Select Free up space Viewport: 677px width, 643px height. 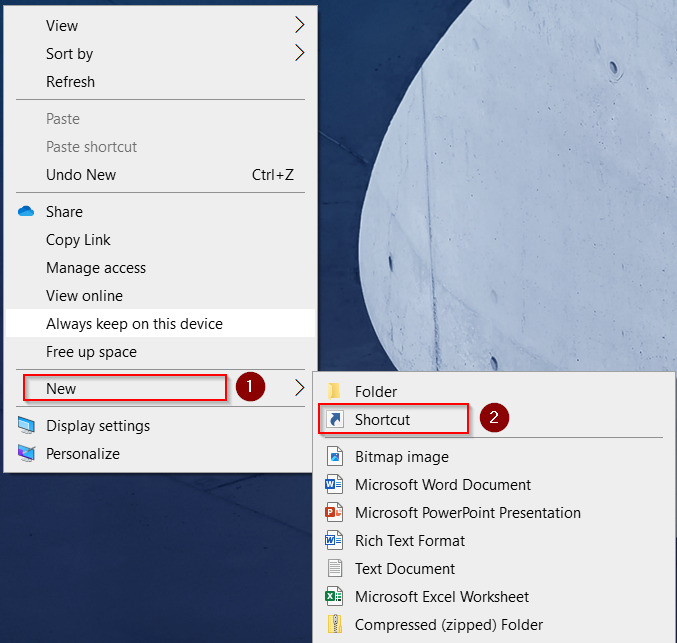click(161, 352)
